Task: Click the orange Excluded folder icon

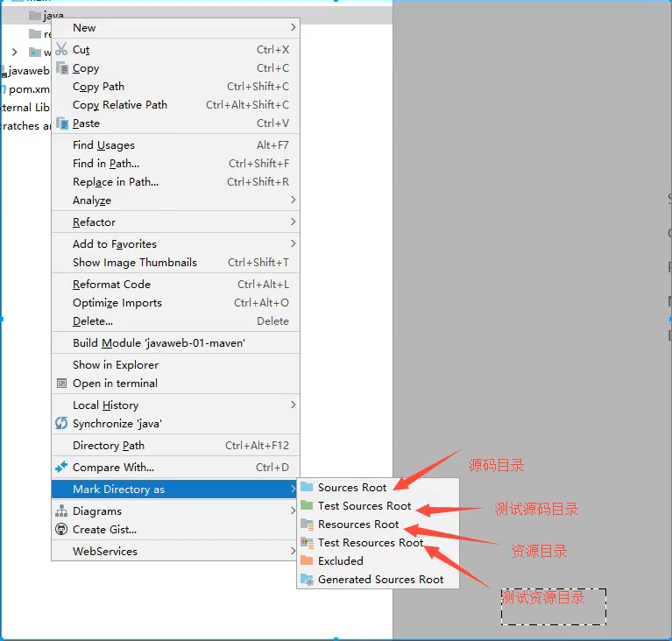Action: pyautogui.click(x=307, y=560)
